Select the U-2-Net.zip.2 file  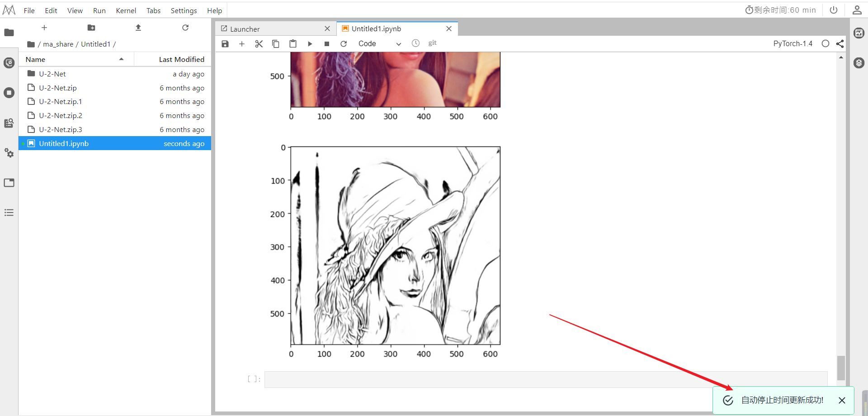click(115, 116)
